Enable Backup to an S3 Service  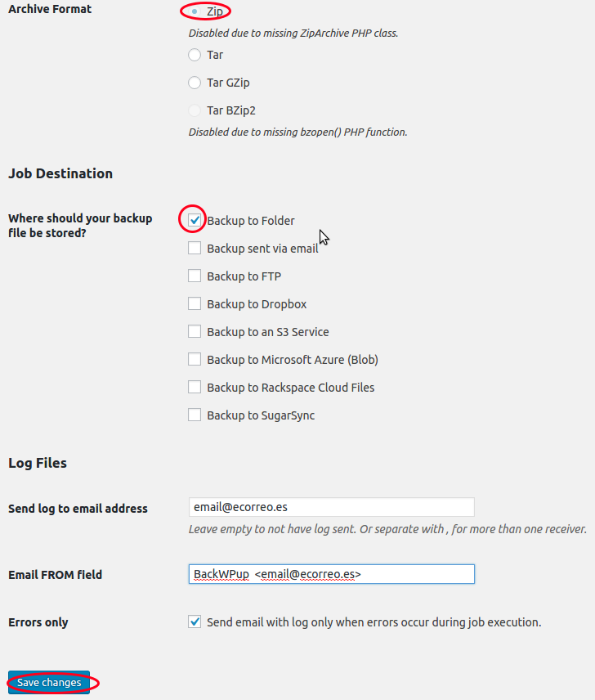click(195, 331)
